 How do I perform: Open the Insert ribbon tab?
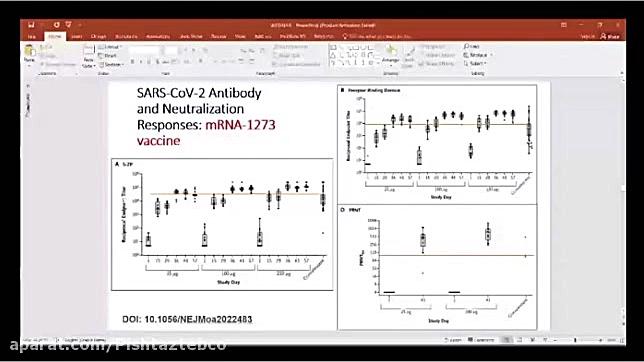[76, 37]
